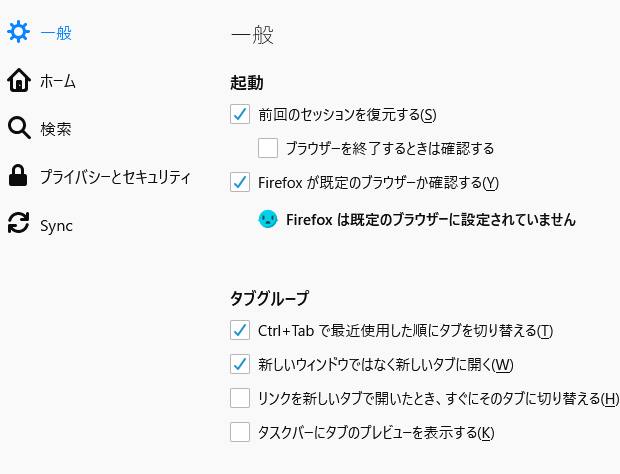Uncheck 前回のセッションを復元する checkbox
Viewport: 620px width, 474px height.
point(240,114)
